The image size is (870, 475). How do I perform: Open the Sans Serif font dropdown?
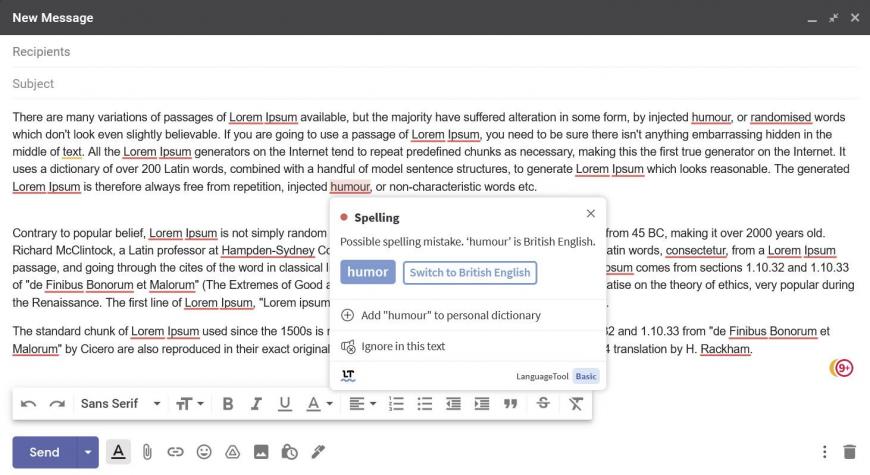pos(120,403)
